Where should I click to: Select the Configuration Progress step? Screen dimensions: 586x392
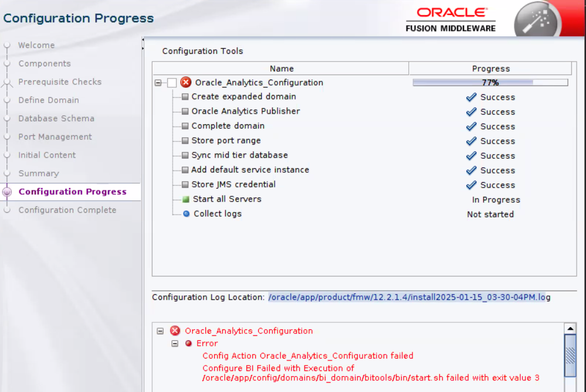pyautogui.click(x=73, y=192)
